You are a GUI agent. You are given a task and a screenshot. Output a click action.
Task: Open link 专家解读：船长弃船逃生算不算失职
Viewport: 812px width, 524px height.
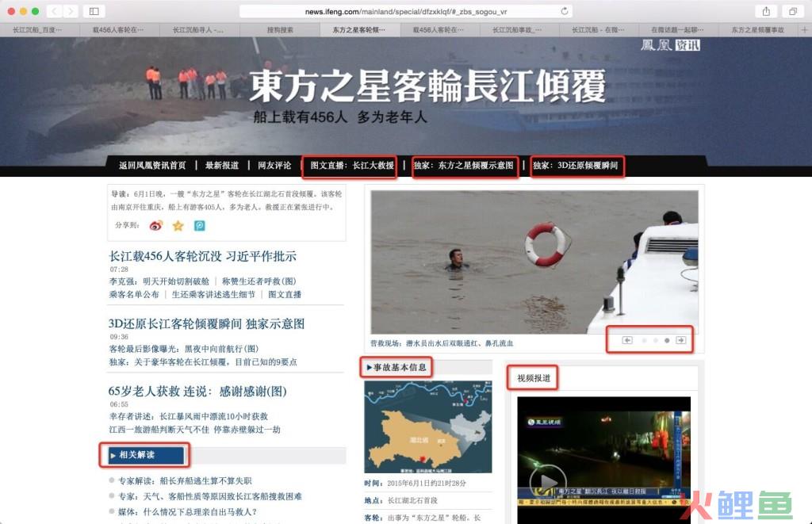click(x=185, y=480)
